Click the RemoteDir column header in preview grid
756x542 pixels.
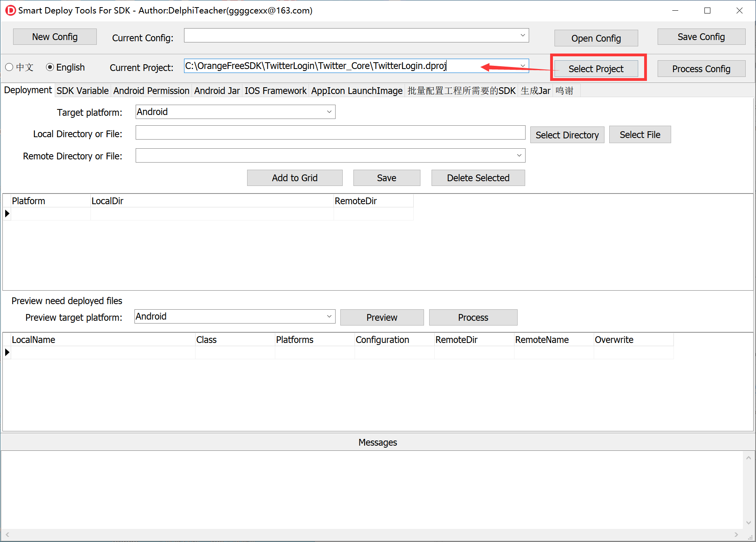(x=474, y=340)
